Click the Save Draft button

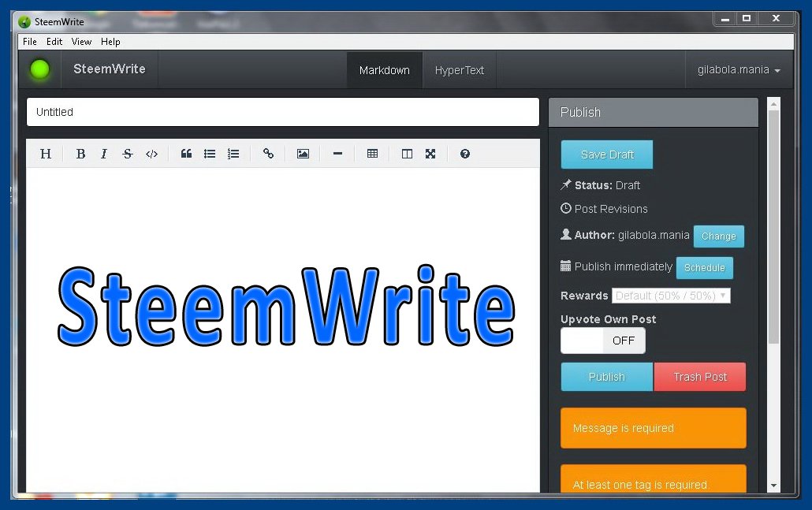(x=607, y=154)
